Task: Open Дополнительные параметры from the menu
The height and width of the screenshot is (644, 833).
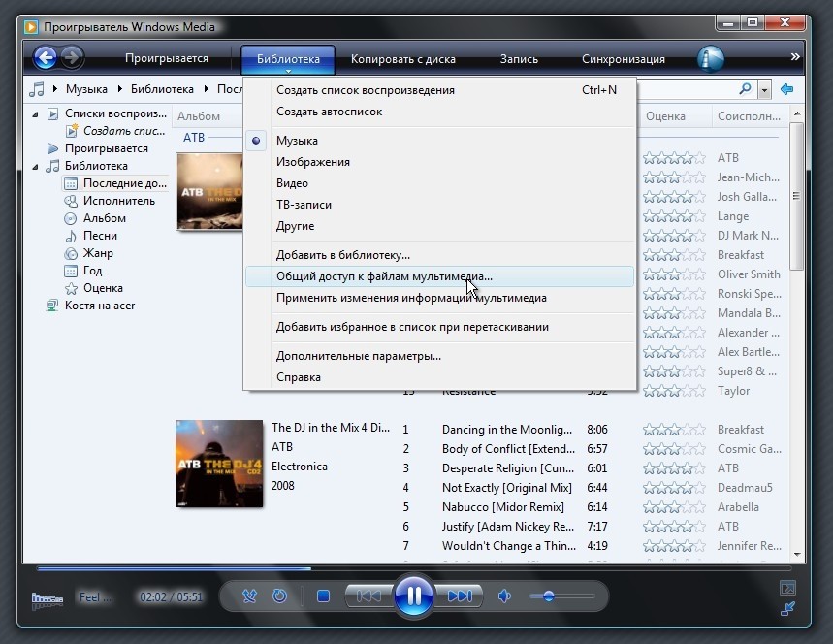Action: [440, 356]
